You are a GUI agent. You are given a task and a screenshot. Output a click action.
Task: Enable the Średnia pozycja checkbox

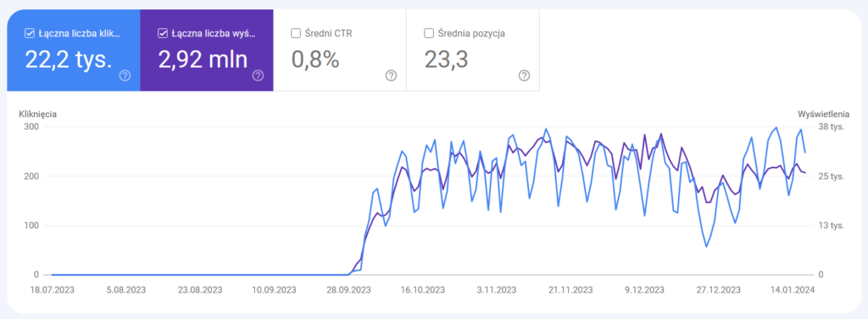(428, 33)
